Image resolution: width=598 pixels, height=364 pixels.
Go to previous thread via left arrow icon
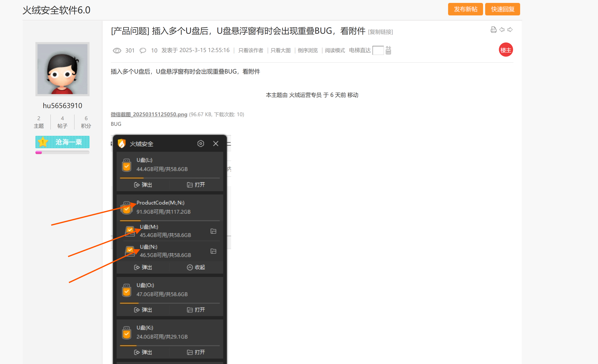point(502,30)
